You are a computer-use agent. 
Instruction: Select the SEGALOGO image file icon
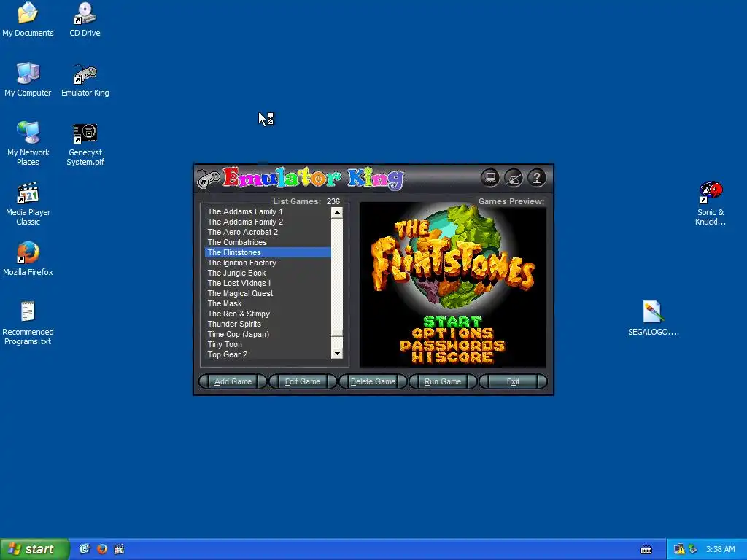click(x=653, y=318)
